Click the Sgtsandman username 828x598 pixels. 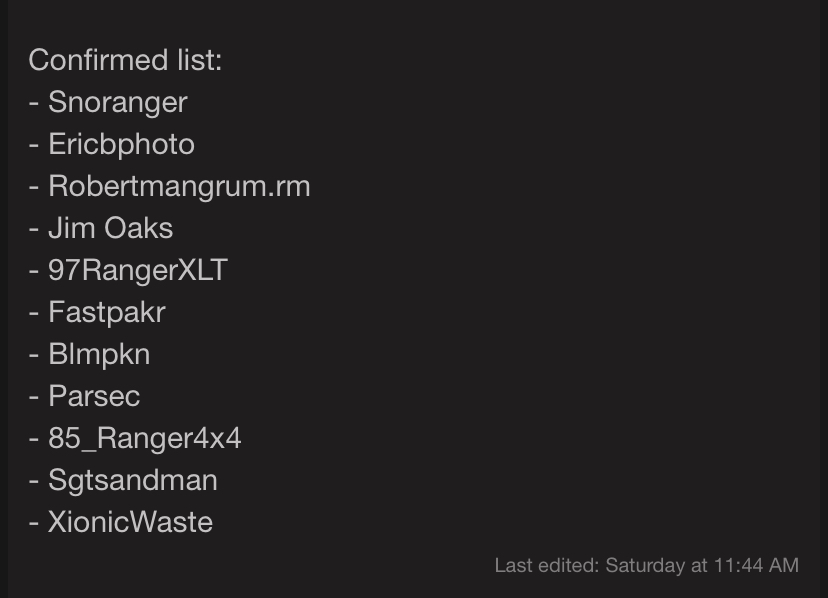click(x=133, y=480)
